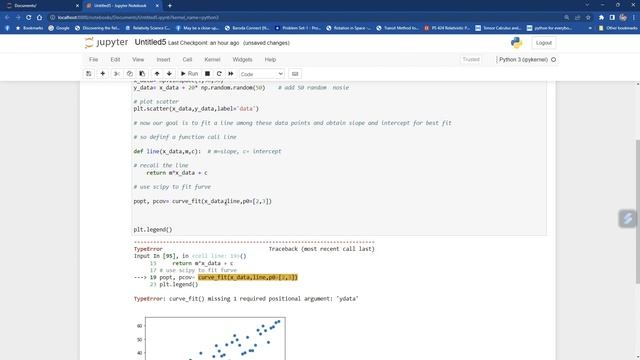Click the unsaved changes status text

pyautogui.click(x=266, y=43)
